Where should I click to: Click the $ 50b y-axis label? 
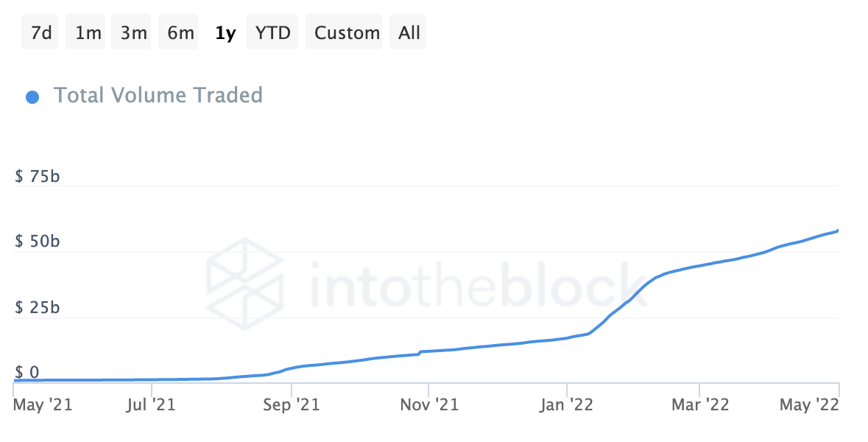pyautogui.click(x=37, y=242)
